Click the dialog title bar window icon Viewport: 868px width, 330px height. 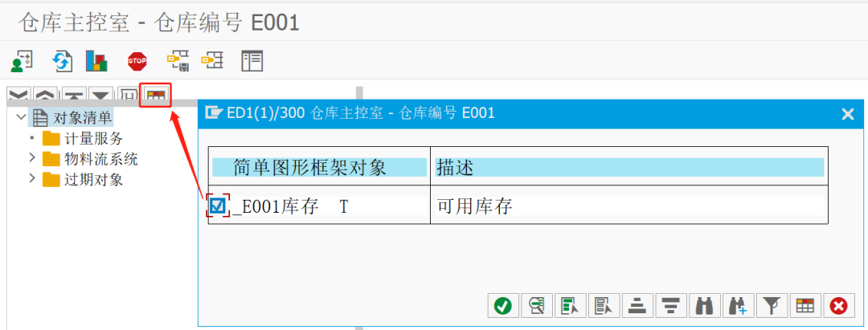(x=213, y=113)
